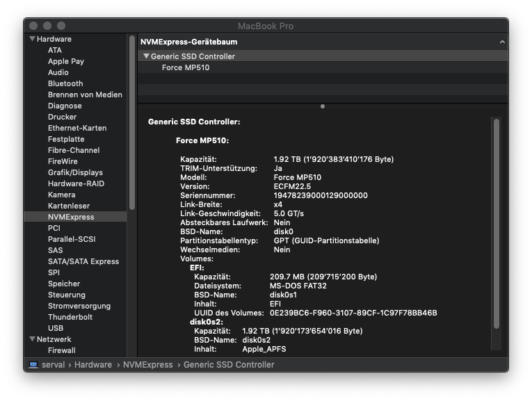Screen dimensions: 532x401
Task: Open SAS in the sidebar
Action: point(55,250)
